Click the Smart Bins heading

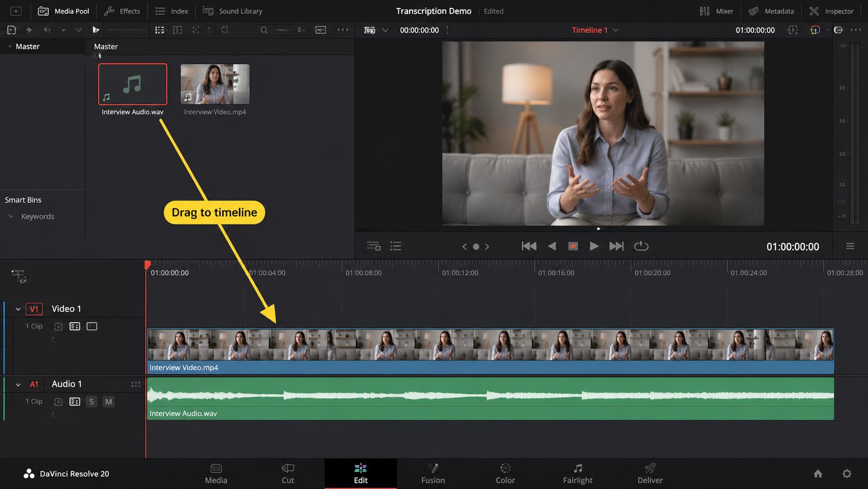click(x=23, y=200)
